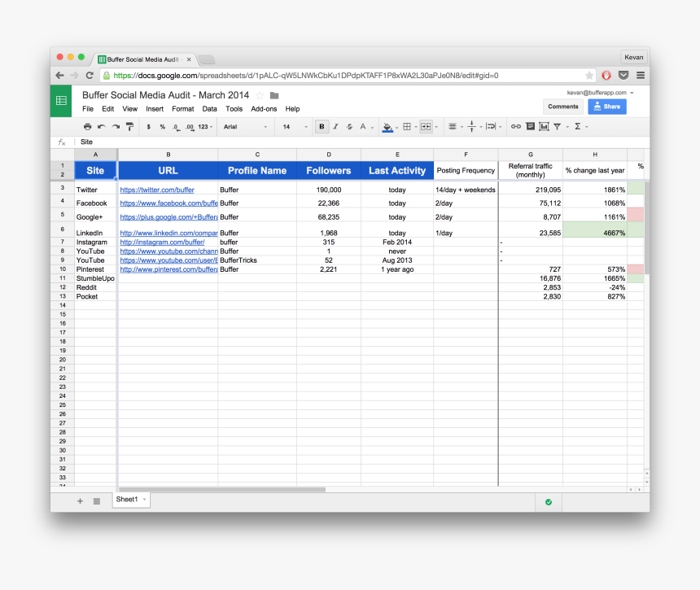Image resolution: width=700 pixels, height=590 pixels.
Task: Open the all sheets list icon
Action: pos(96,501)
